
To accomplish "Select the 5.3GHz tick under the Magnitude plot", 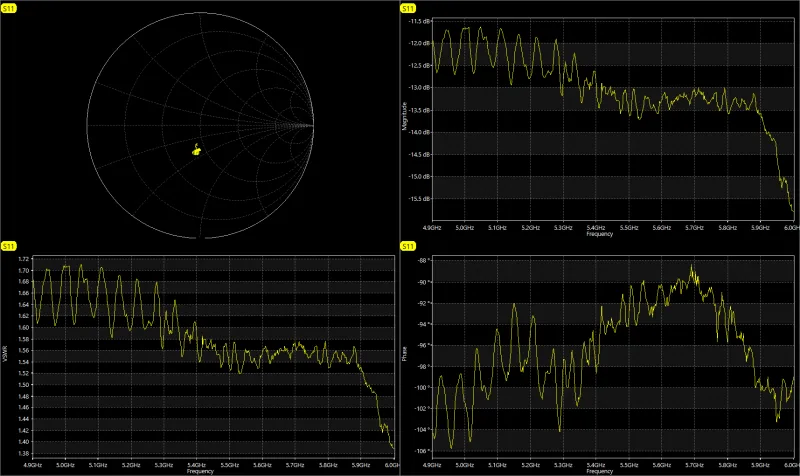I will (563, 228).
